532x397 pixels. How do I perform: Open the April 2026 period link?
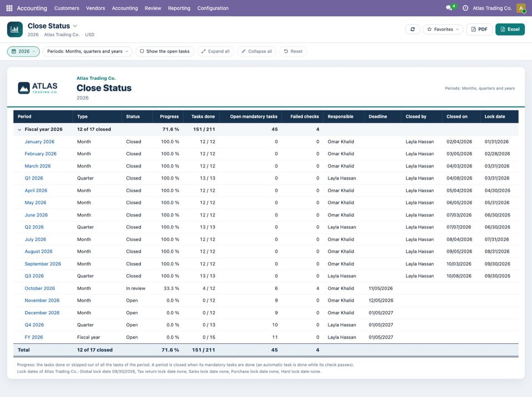pos(36,191)
